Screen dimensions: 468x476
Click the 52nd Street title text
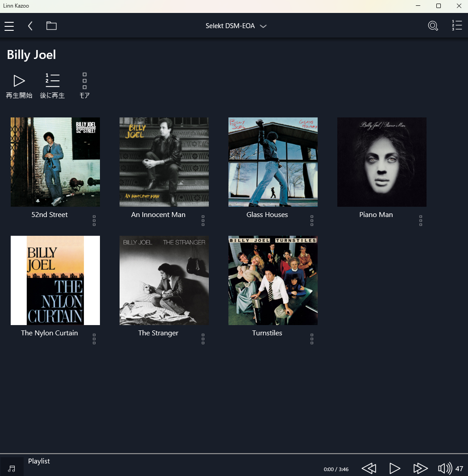50,215
